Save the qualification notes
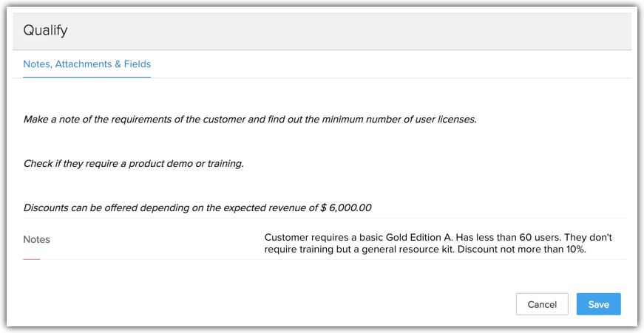The width and height of the screenshot is (644, 333). (598, 304)
